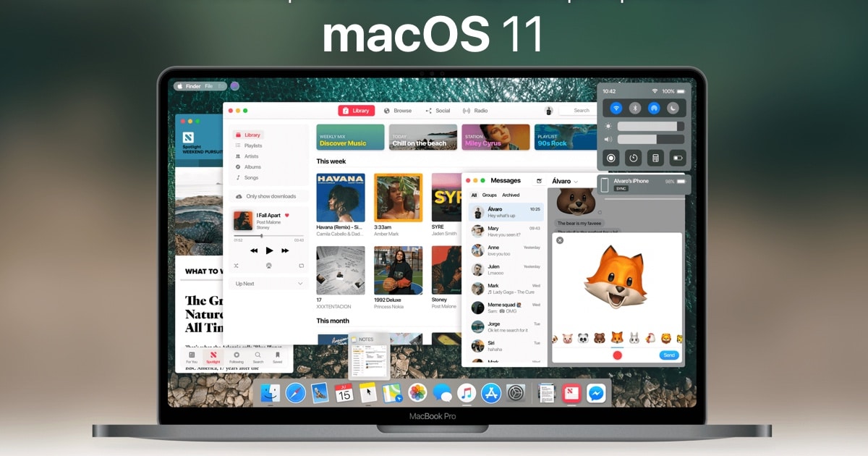Click the shuffle icon in the music player

237,266
